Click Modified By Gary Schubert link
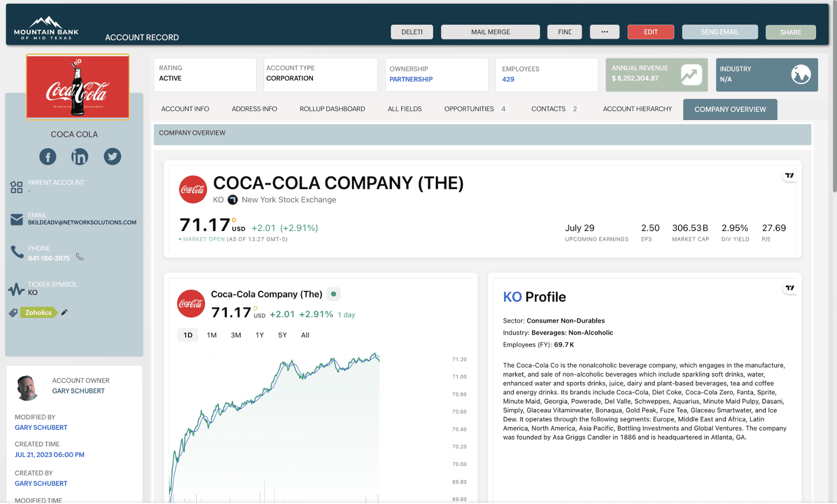Screen dimensions: 837x504 click(x=41, y=428)
